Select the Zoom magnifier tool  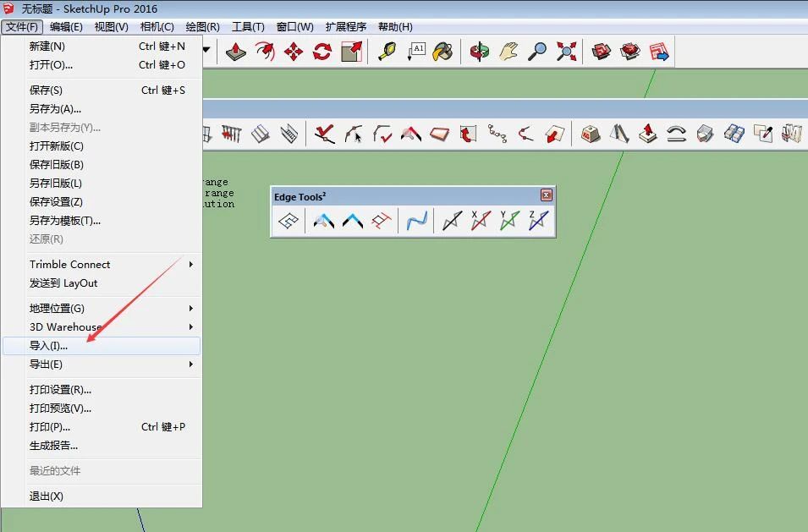pyautogui.click(x=537, y=52)
